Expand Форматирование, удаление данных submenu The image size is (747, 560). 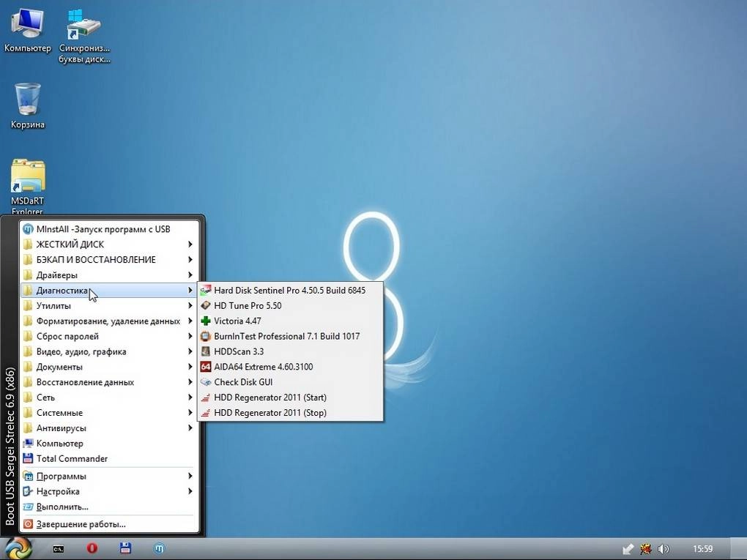(109, 321)
